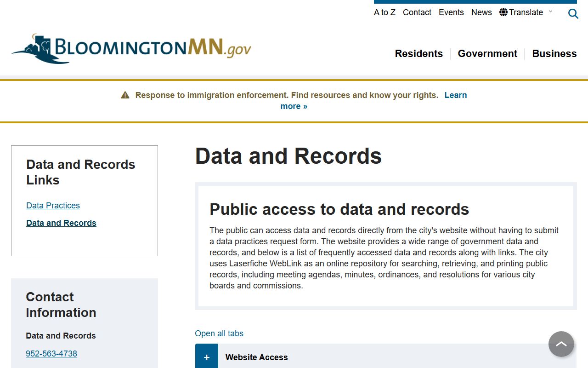The width and height of the screenshot is (588, 368).
Task: Click Open all tabs link
Action: click(219, 333)
